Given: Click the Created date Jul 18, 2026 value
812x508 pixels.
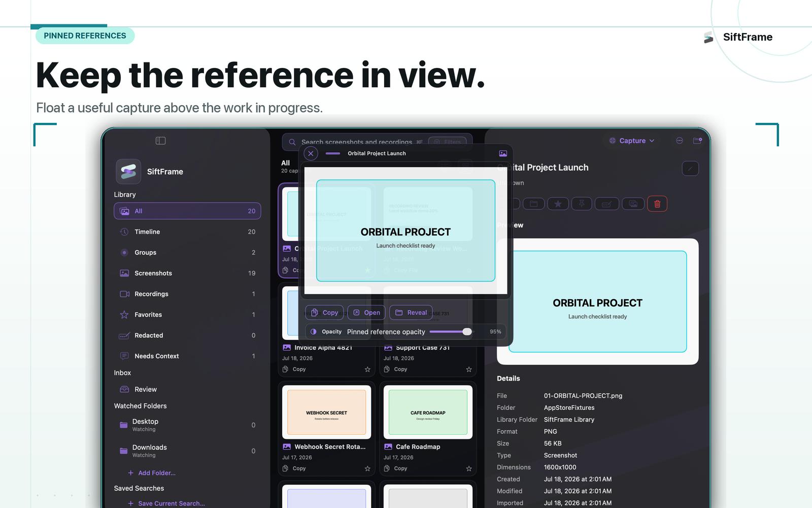Looking at the screenshot, I should [578, 480].
